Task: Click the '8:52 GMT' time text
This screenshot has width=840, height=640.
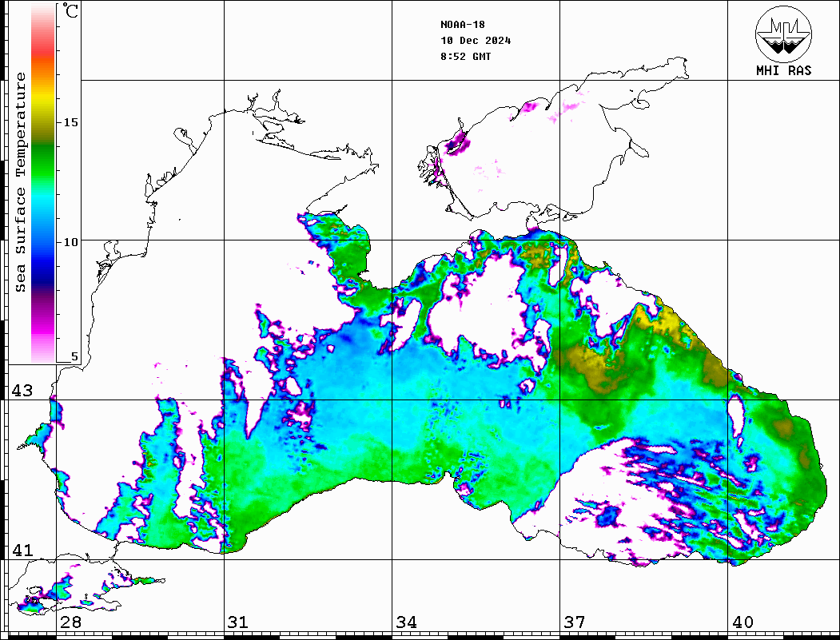Action: pyautogui.click(x=465, y=57)
